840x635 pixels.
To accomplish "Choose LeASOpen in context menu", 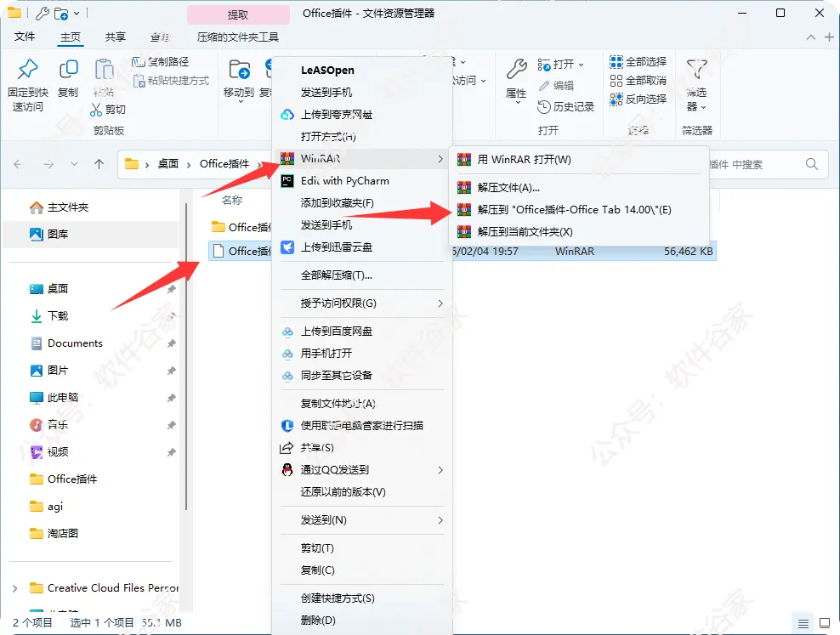I will click(x=362, y=71).
